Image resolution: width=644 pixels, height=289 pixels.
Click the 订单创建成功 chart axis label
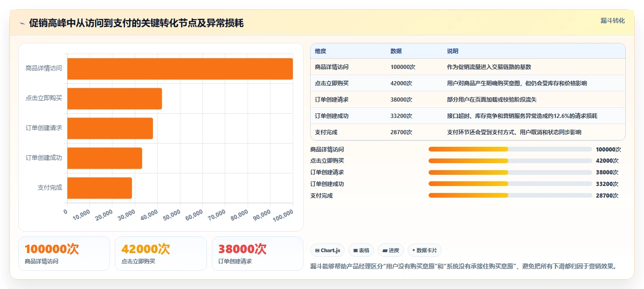pyautogui.click(x=44, y=158)
